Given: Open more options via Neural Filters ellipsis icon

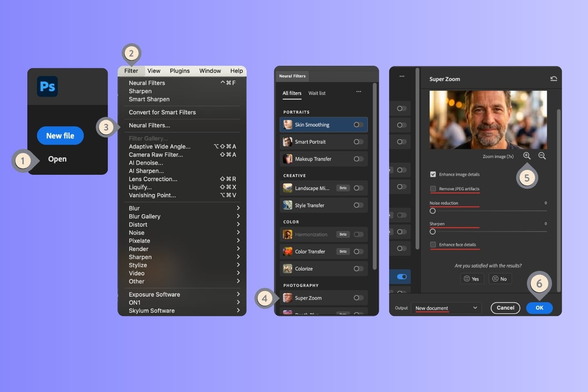Looking at the screenshot, I should pos(359,91).
